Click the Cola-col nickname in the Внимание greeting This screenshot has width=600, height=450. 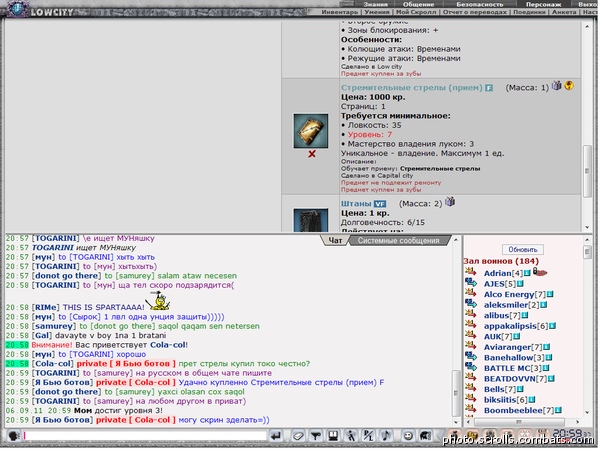tap(168, 345)
